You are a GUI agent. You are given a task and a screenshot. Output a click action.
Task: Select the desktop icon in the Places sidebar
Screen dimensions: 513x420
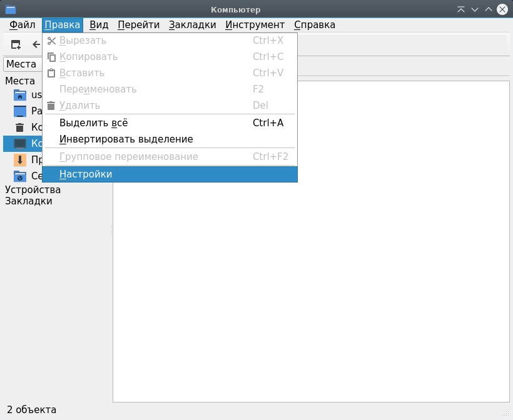(20, 111)
